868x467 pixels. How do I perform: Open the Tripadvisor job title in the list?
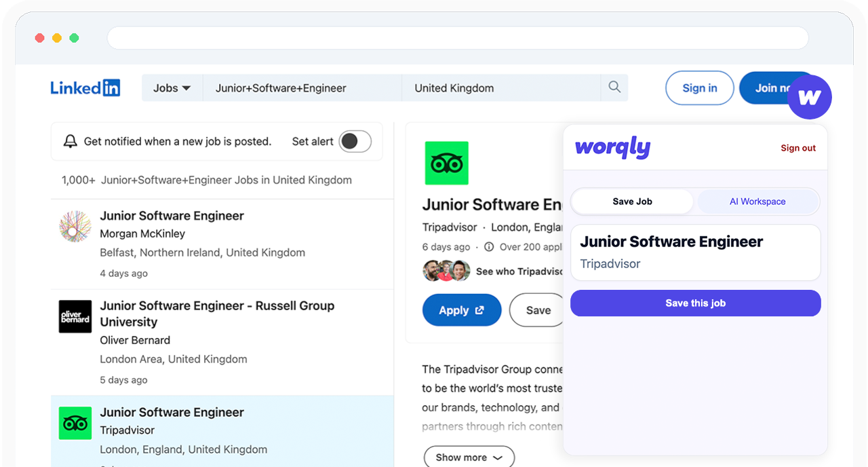172,412
